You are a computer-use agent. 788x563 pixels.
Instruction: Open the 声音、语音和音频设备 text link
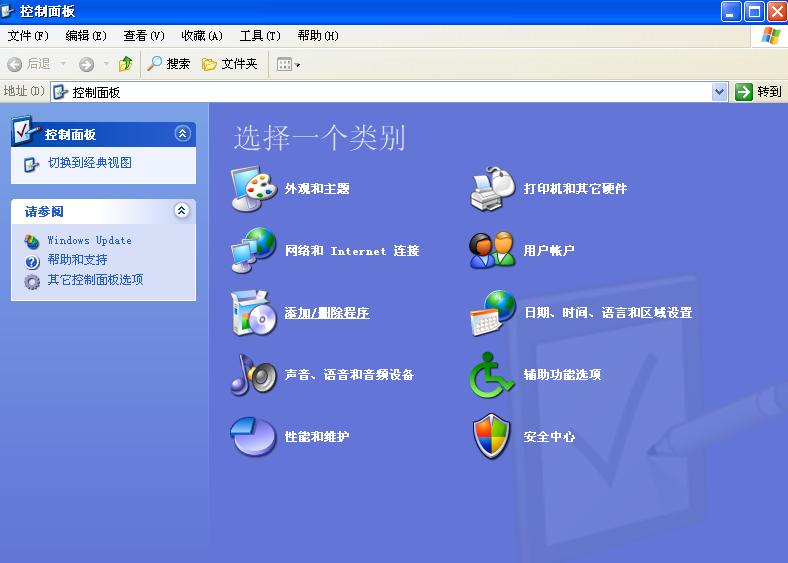(349, 374)
